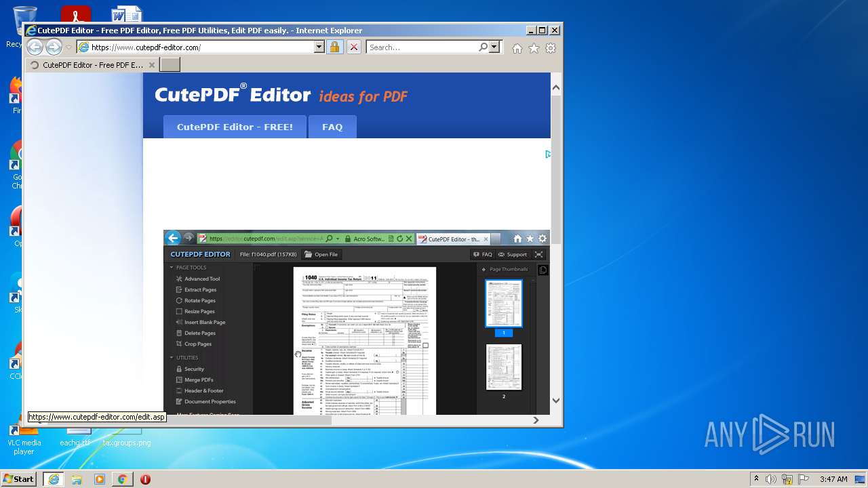Viewport: 868px width, 488px height.
Task: Maximize the Internet Explorer window
Action: tap(542, 30)
